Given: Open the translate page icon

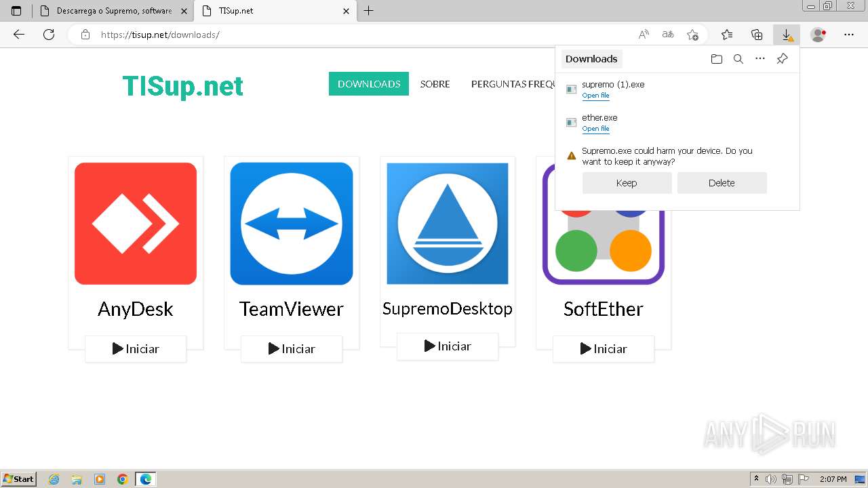Looking at the screenshot, I should click(x=668, y=35).
